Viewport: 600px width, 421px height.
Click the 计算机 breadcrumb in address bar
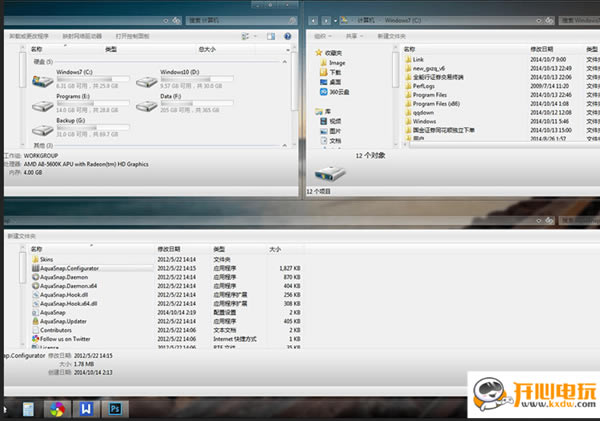coord(366,20)
